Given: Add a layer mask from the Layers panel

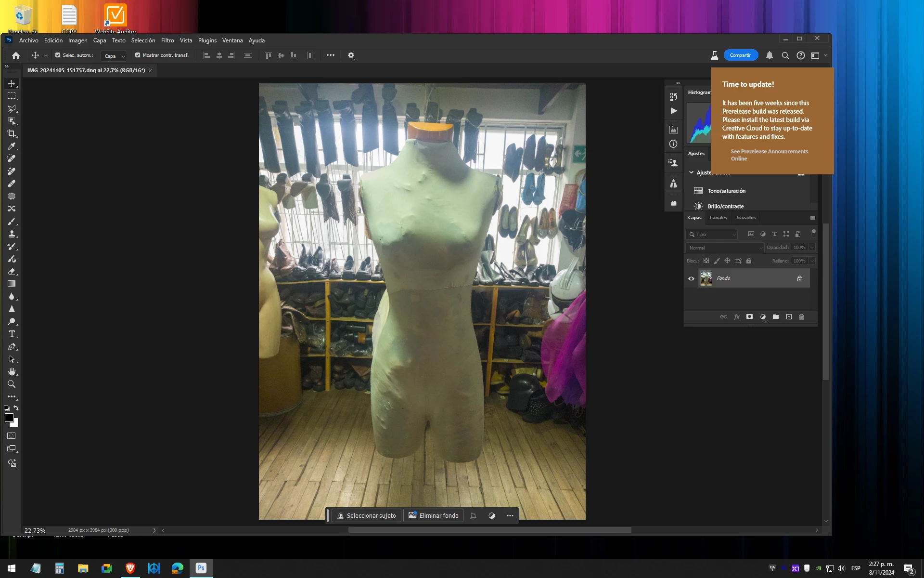Looking at the screenshot, I should pyautogui.click(x=749, y=317).
